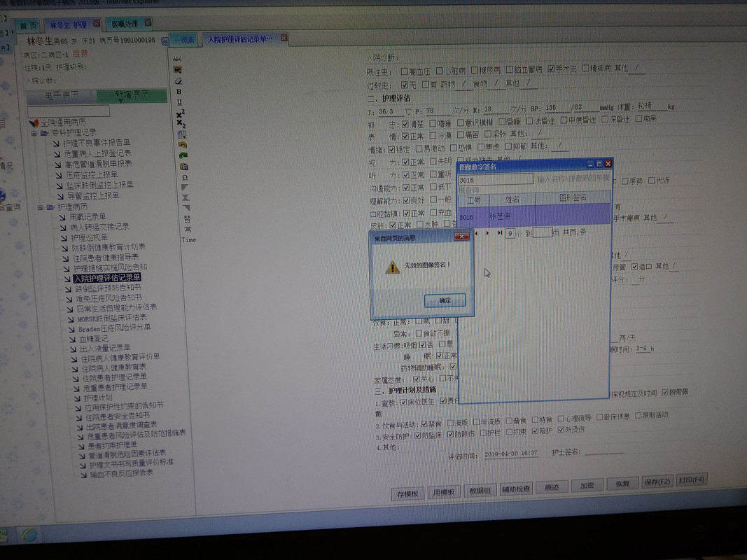Click the insert table grid icon
This screenshot has height=560, width=747.
(181, 135)
